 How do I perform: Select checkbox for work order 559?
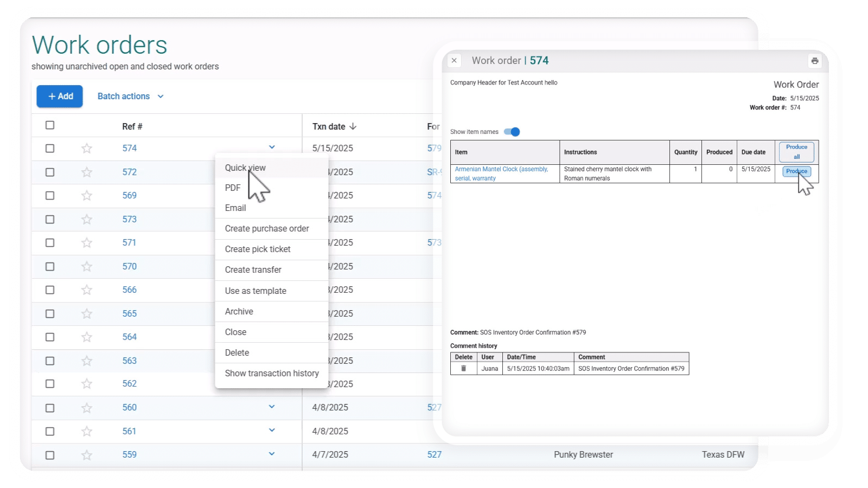pos(50,455)
